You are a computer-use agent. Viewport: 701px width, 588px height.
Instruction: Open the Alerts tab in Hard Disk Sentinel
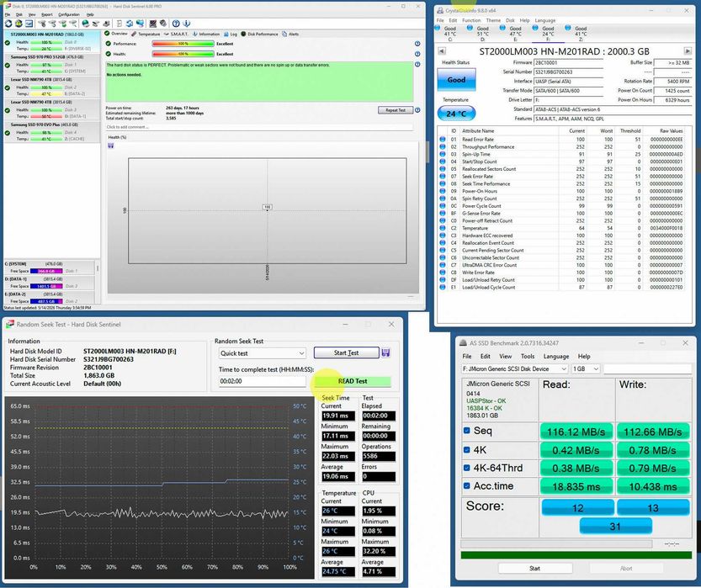tap(290, 34)
